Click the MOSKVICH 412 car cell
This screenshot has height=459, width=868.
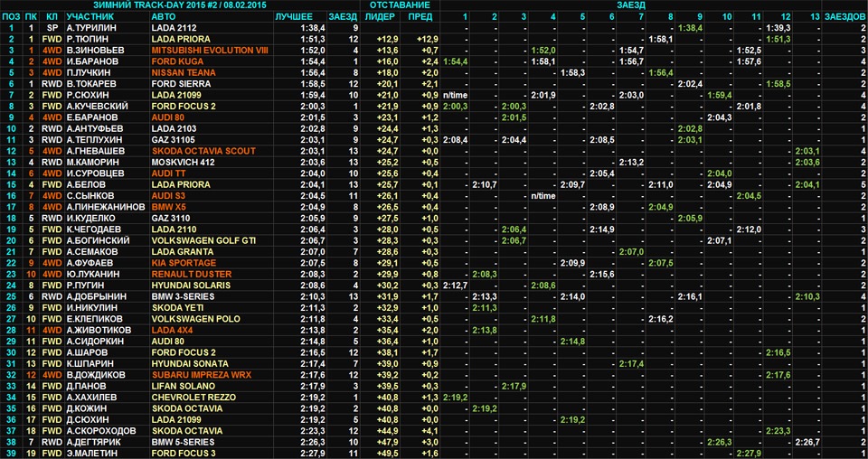point(182,162)
